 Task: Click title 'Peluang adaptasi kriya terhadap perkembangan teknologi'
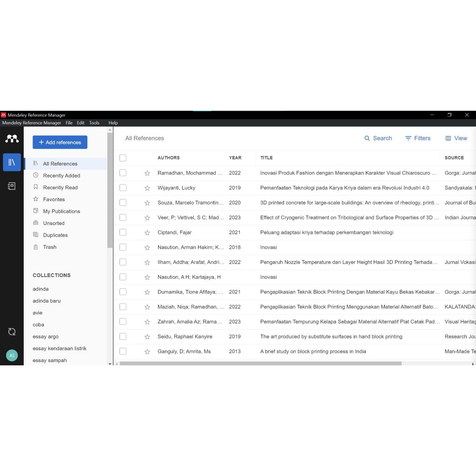(327, 232)
